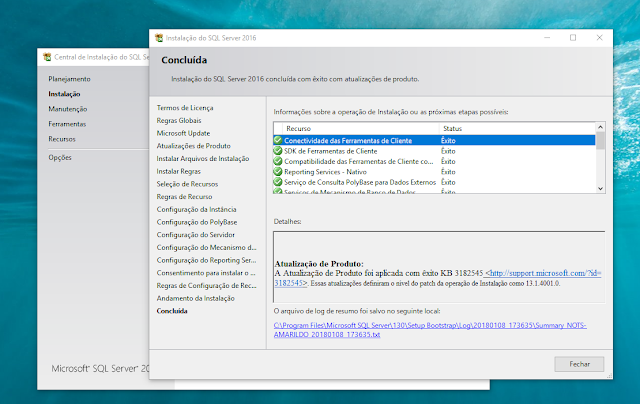Click the scroll down arrow of feature list

click(x=600, y=188)
